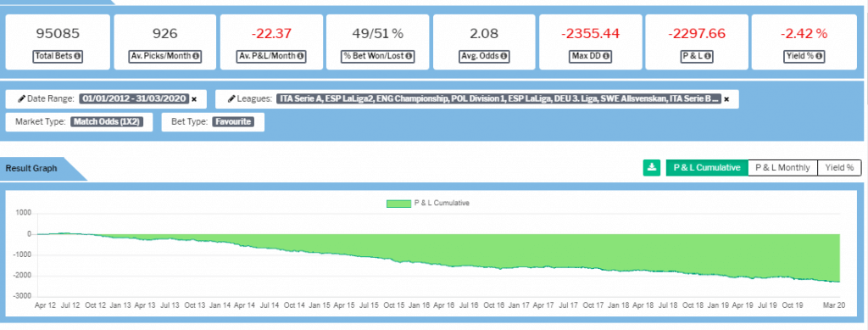Edit the Date Range with pencil icon

(x=21, y=99)
